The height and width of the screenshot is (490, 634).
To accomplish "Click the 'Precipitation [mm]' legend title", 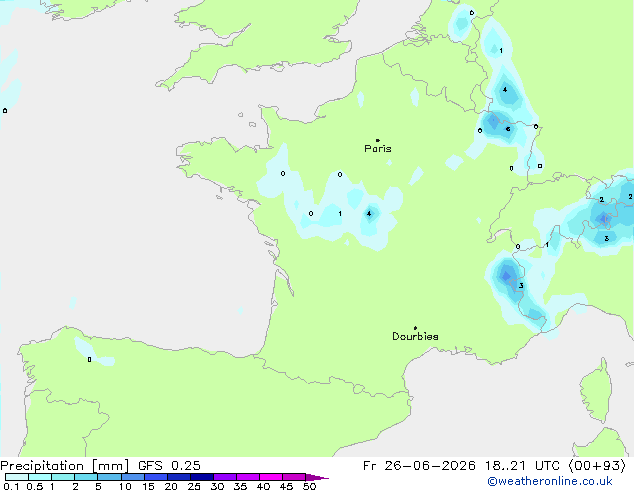I will click(x=65, y=466).
